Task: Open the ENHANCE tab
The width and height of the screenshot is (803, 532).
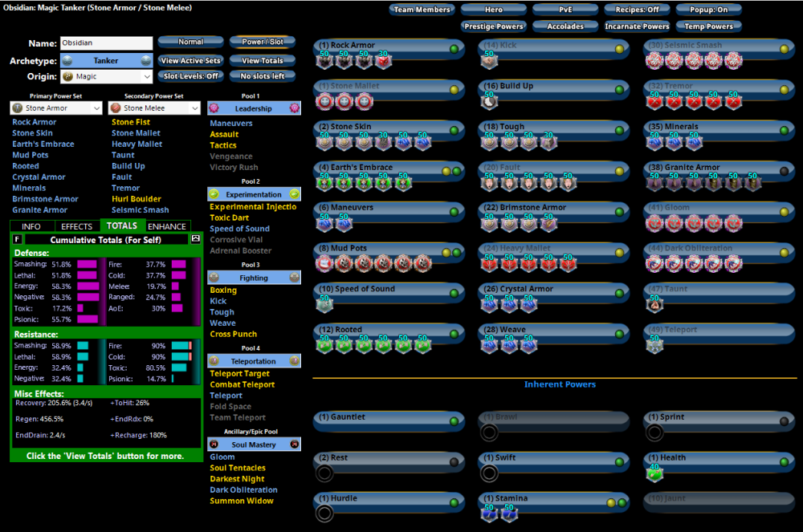Action: pyautogui.click(x=167, y=226)
